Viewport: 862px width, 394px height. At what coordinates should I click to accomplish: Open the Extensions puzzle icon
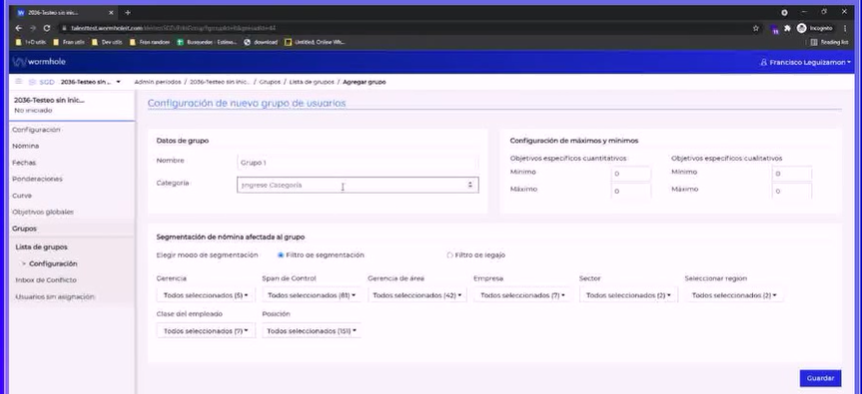787,28
